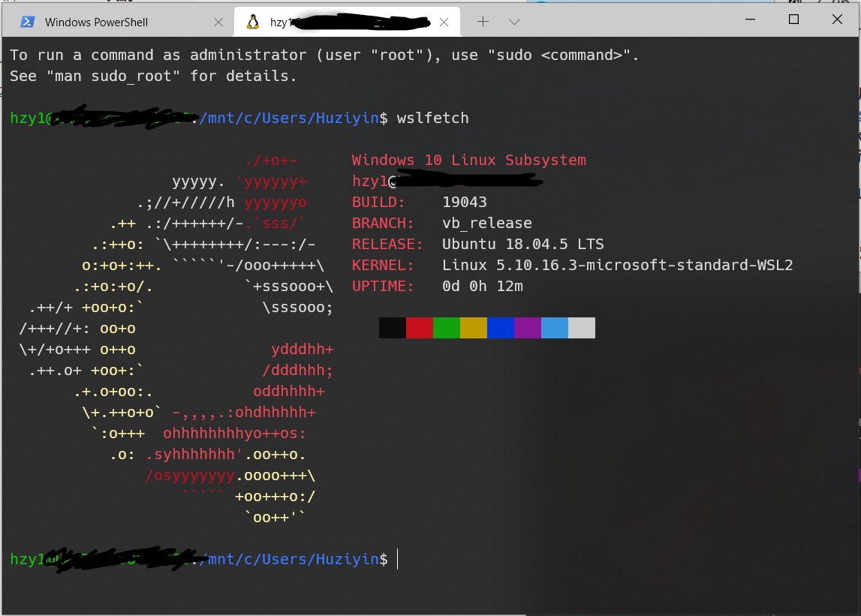Click the BRANCH value 'vb_release'

[x=487, y=224]
